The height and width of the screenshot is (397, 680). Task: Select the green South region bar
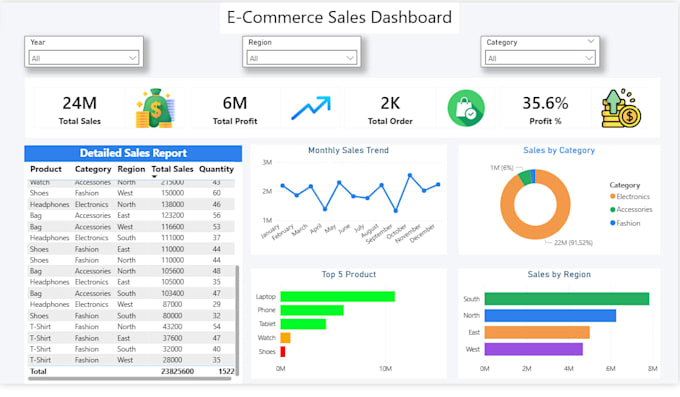point(567,299)
